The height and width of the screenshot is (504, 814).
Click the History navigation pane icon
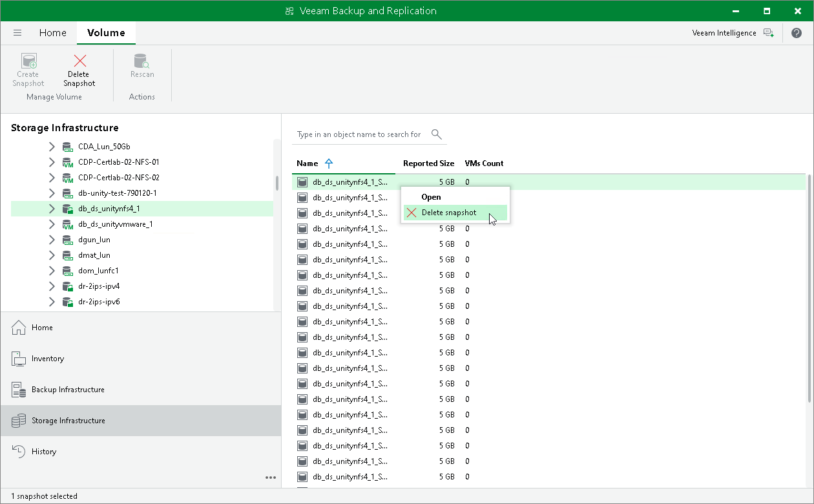[19, 452]
